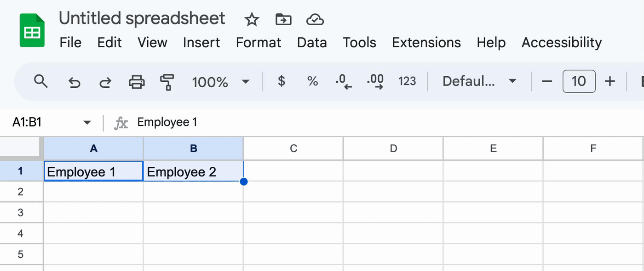
Task: Increase decimal places
Action: pyautogui.click(x=375, y=82)
